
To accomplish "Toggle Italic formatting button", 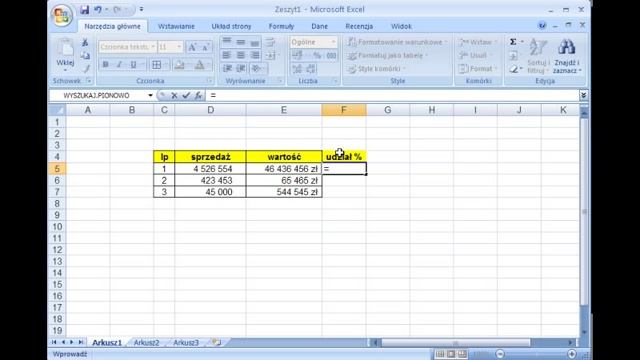I will click(119, 64).
